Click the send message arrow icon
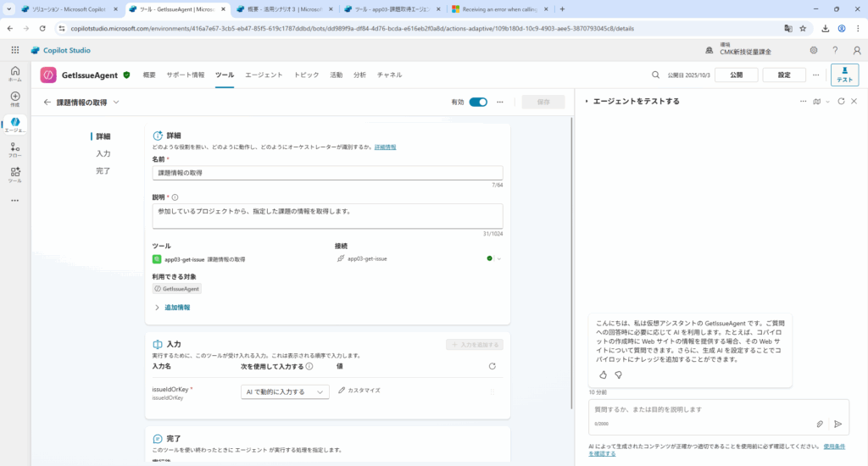Viewport: 868px width, 466px height. pos(837,424)
